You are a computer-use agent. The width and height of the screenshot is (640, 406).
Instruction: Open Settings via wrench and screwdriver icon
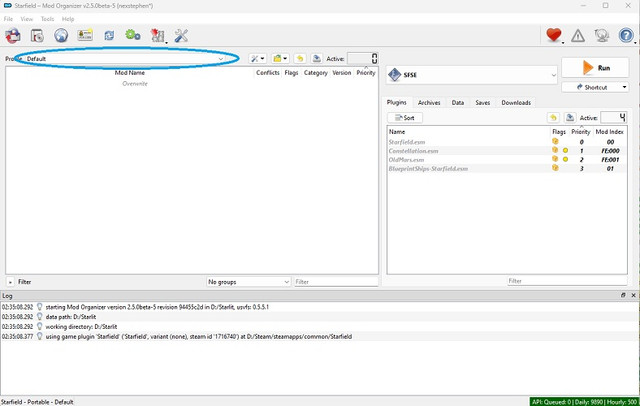[181, 35]
